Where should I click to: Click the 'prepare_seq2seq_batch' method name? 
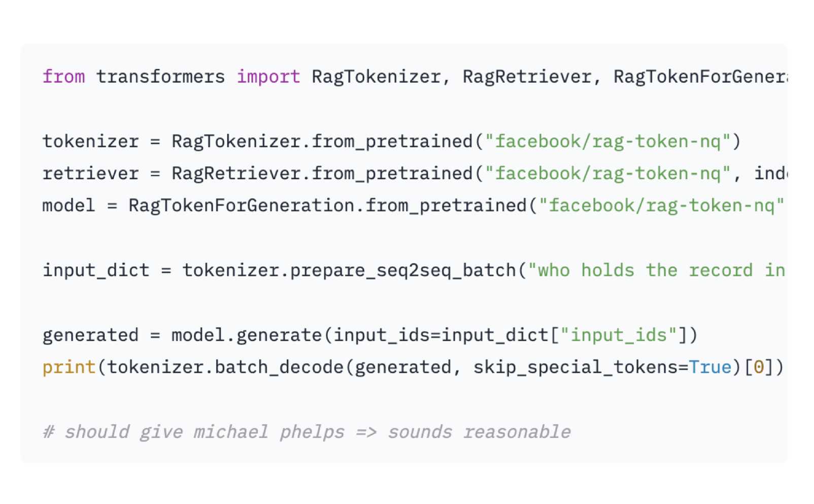[403, 271]
